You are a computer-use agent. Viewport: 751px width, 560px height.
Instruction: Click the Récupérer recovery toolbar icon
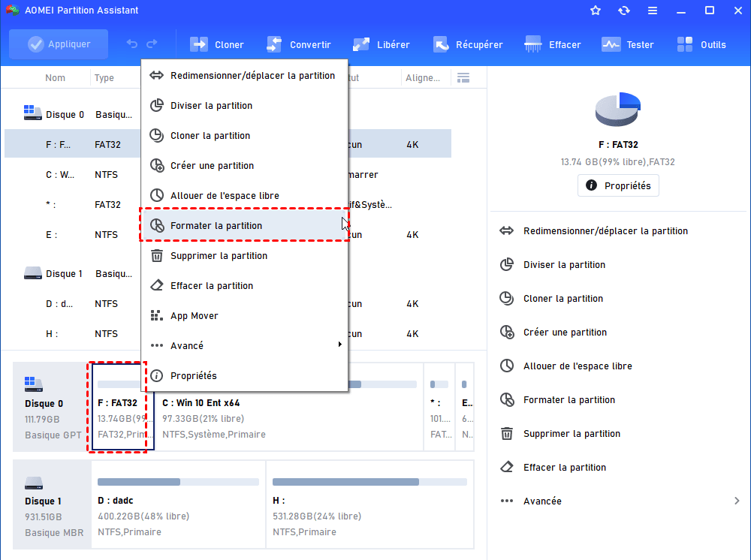(440, 44)
